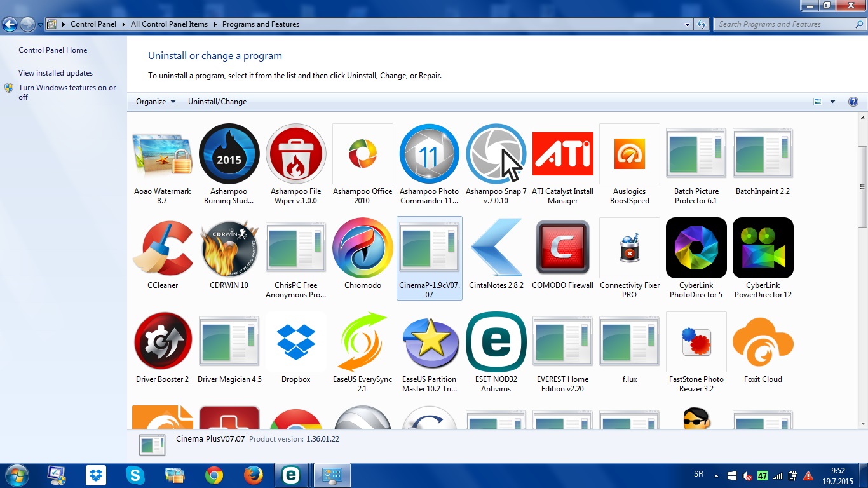Change your view using the view button
Image resolution: width=868 pixels, height=488 pixels.
click(x=818, y=102)
